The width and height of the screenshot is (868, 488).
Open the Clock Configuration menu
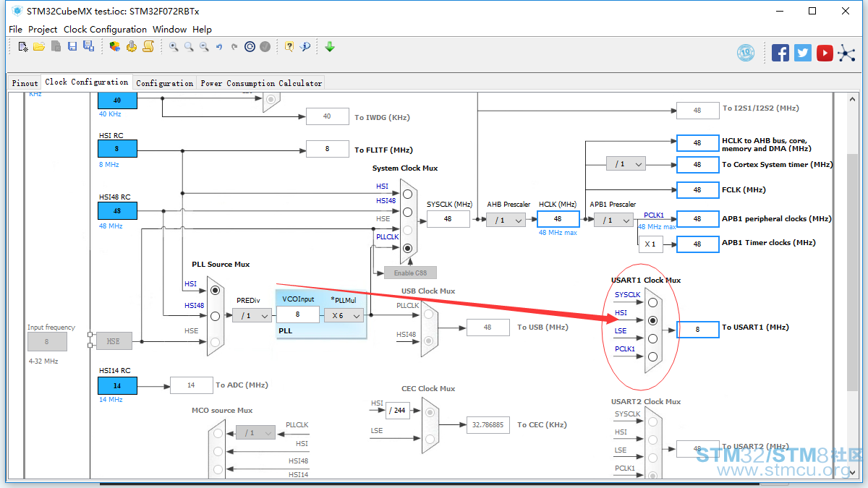pyautogui.click(x=105, y=30)
